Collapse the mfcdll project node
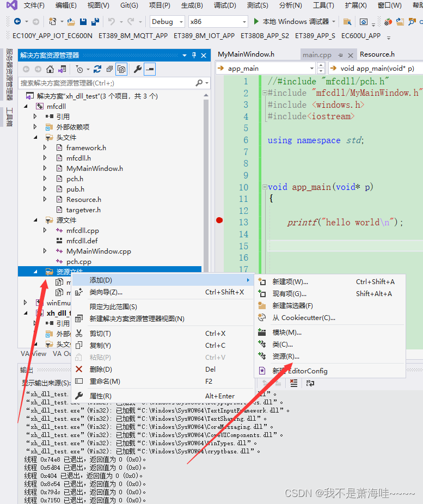The width and height of the screenshot is (423, 504). (26, 106)
